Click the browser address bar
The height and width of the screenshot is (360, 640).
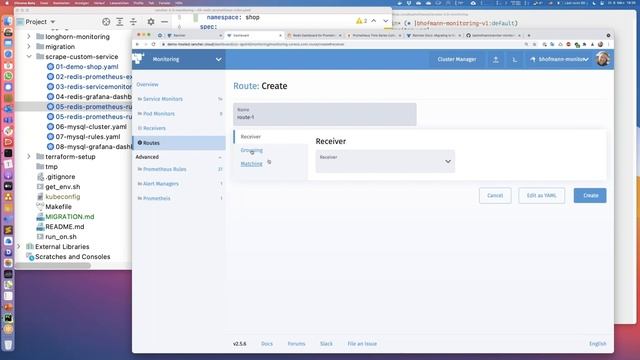339,44
